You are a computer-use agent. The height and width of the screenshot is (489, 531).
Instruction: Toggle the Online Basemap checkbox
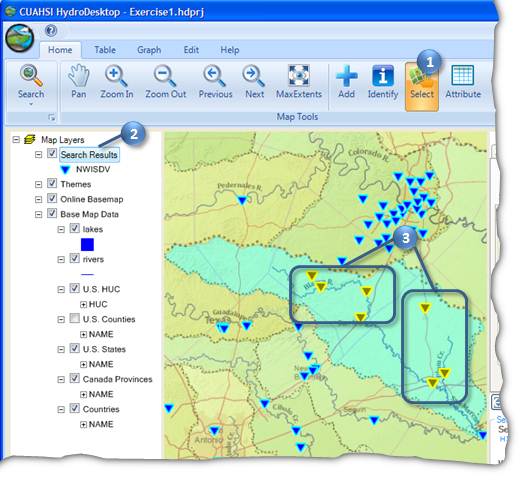52,198
